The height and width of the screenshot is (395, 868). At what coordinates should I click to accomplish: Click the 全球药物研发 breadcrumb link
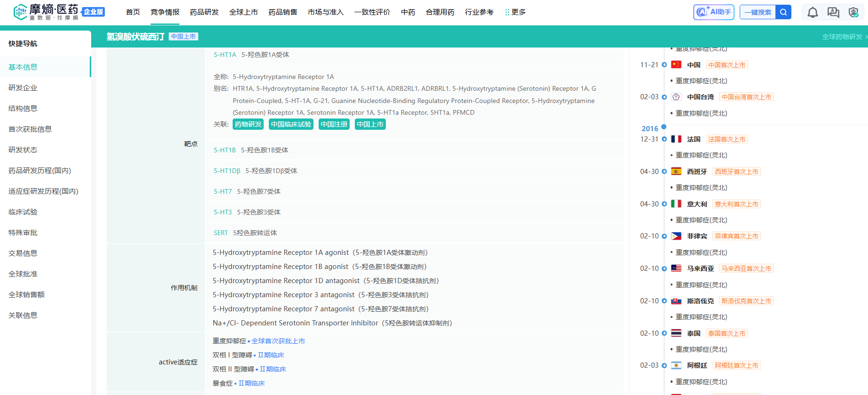[x=842, y=37]
